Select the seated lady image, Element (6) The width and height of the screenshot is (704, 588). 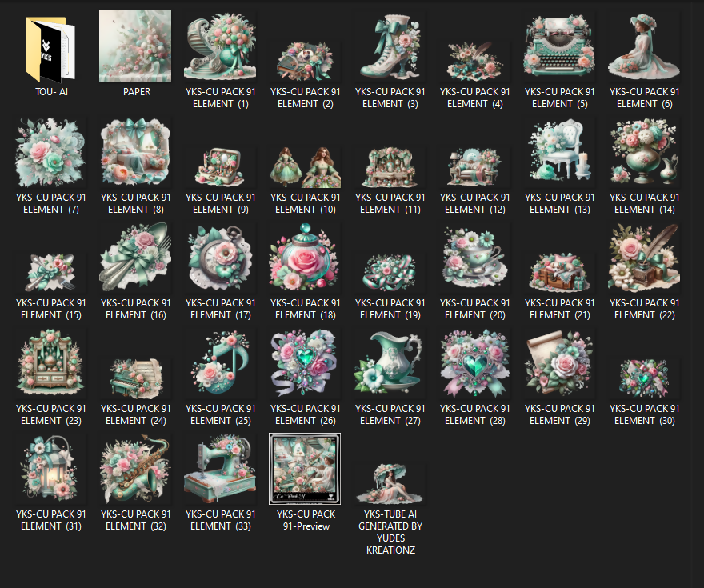(644, 48)
